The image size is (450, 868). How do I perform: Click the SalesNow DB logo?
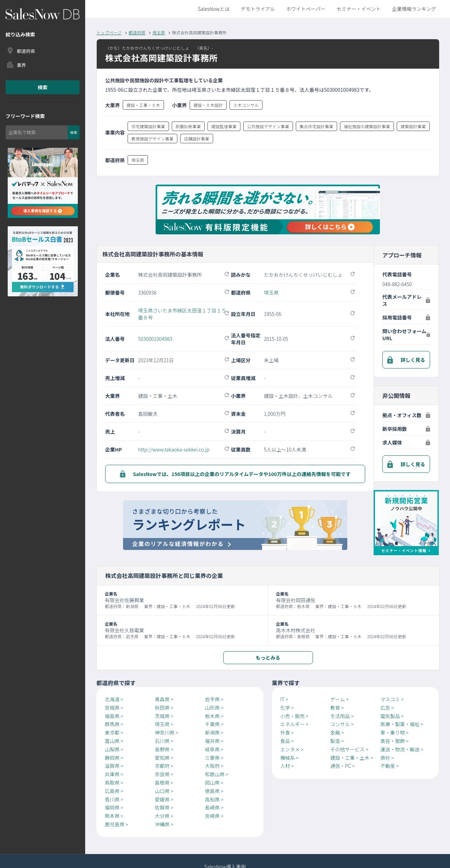[x=42, y=14]
